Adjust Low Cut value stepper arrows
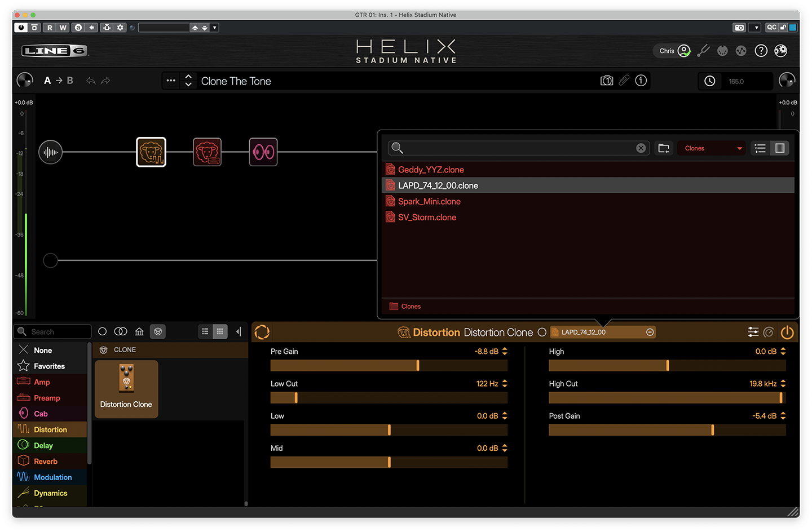Image resolution: width=812 pixels, height=532 pixels. tap(505, 383)
